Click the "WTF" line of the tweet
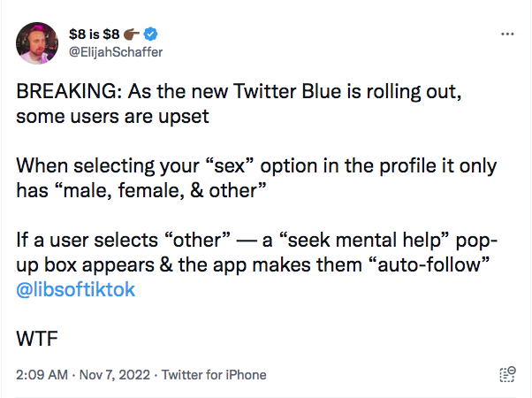 pyautogui.click(x=36, y=337)
